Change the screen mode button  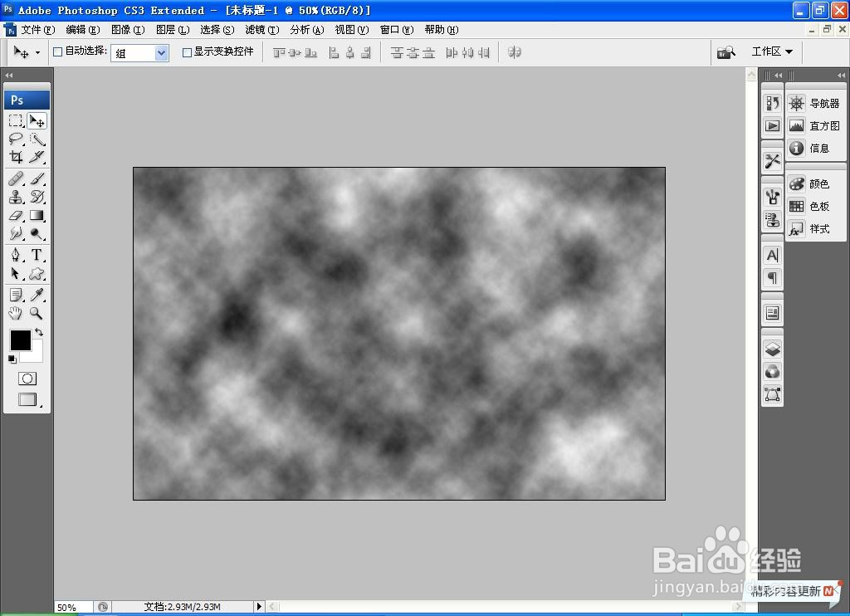pyautogui.click(x=28, y=399)
